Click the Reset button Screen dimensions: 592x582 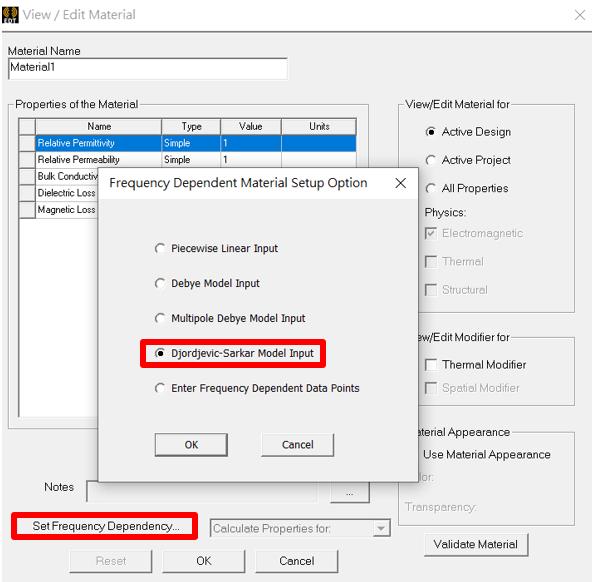[x=111, y=561]
